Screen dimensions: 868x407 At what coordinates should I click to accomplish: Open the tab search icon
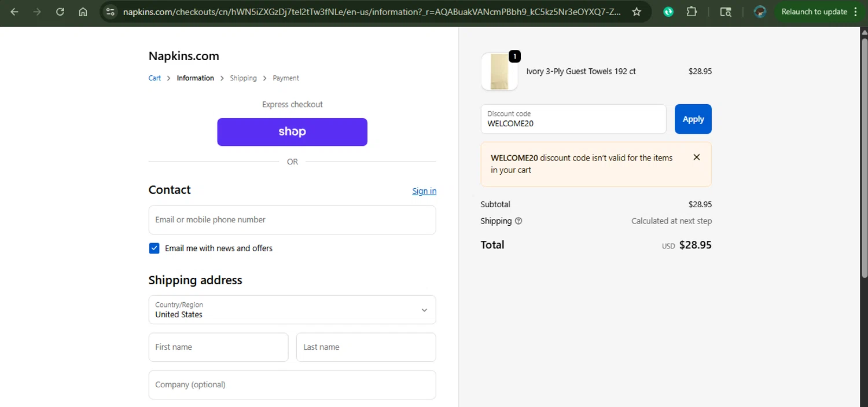pos(726,12)
